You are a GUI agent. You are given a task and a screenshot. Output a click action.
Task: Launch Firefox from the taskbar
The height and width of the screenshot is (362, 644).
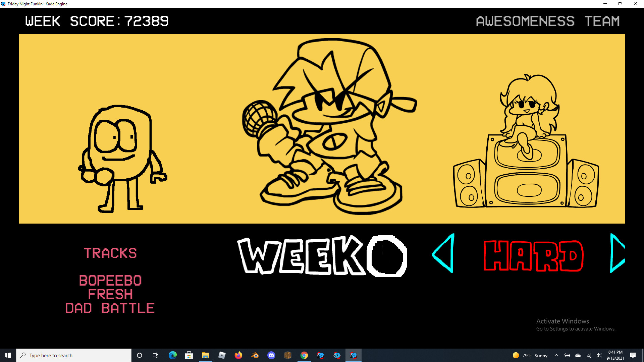[x=238, y=355]
